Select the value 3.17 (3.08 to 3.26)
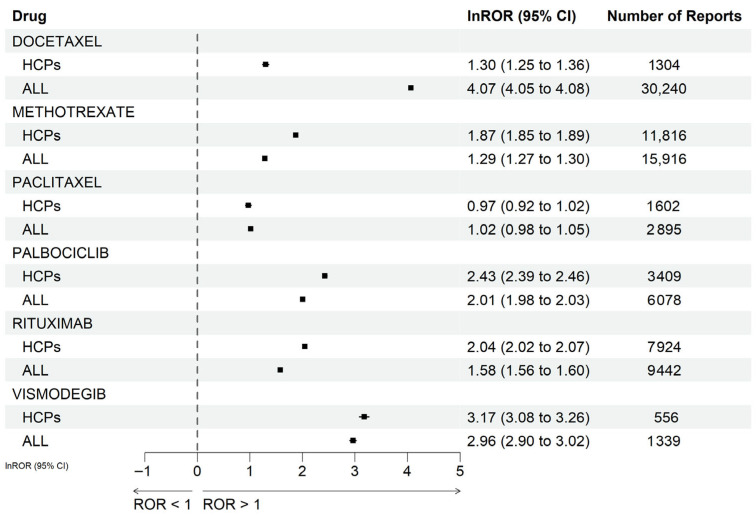The width and height of the screenshot is (756, 515). (x=528, y=418)
